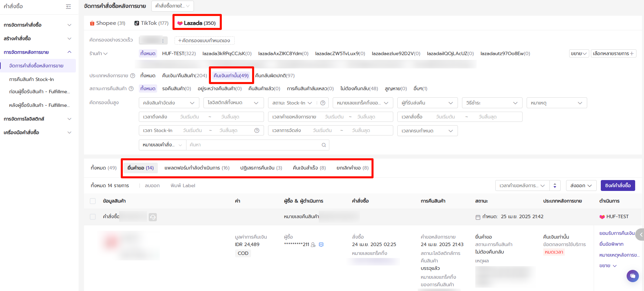The image size is (644, 291).
Task: Click ยื่นข้อพิพาท action link
Action: (x=611, y=244)
